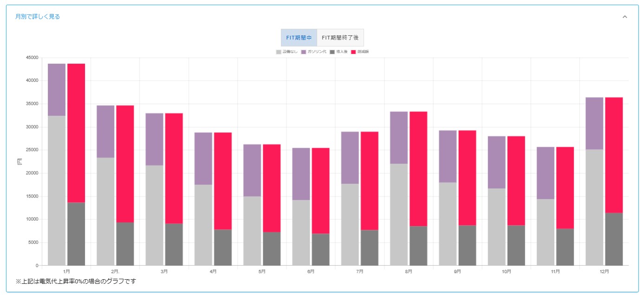This screenshot has width=644, height=295.
Task: Click December's dark gray 導入後 bar
Action: (614, 239)
